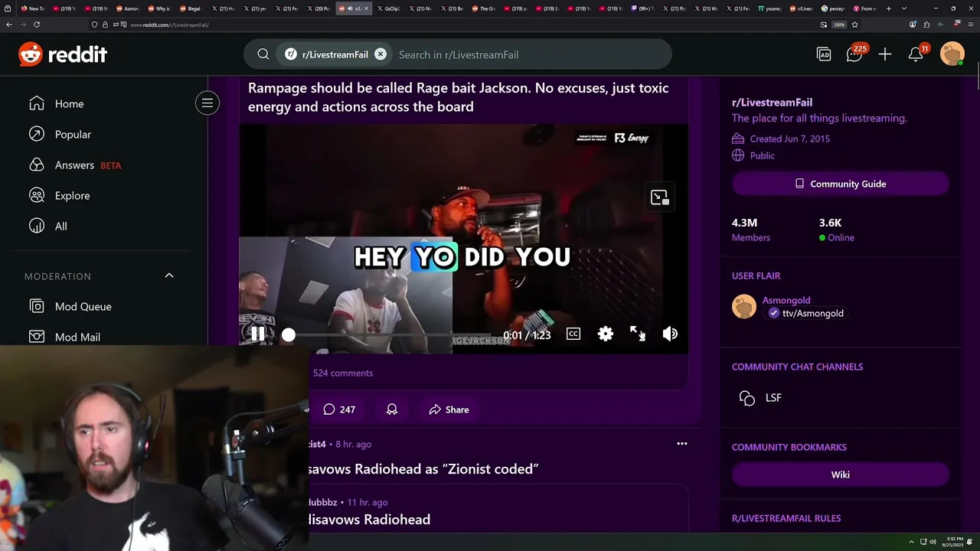Click the advertise AD icon
980x551 pixels.
tap(824, 54)
